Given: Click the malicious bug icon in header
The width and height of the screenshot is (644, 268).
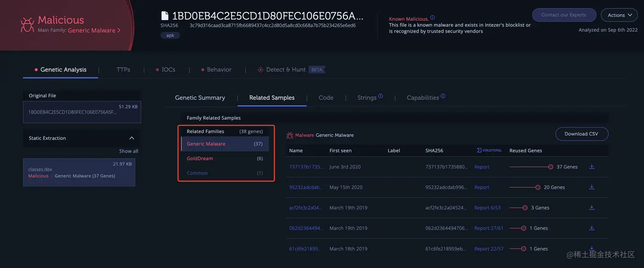Looking at the screenshot, I should click(27, 25).
